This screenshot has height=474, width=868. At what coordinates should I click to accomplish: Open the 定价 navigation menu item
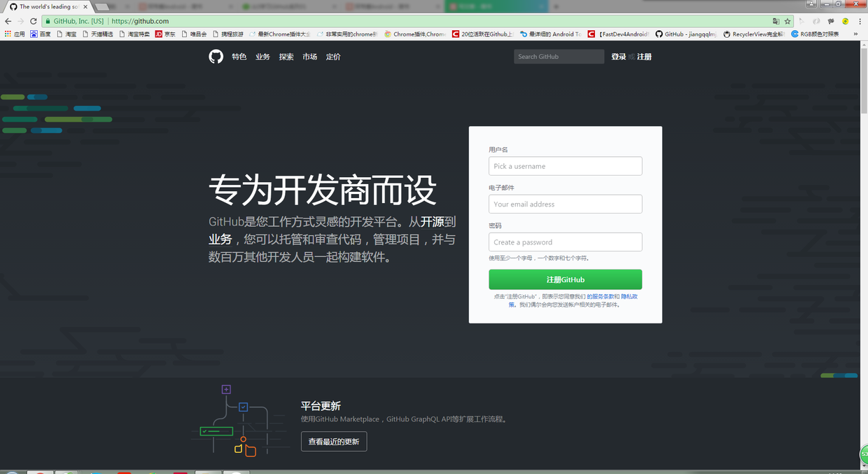pyautogui.click(x=333, y=57)
